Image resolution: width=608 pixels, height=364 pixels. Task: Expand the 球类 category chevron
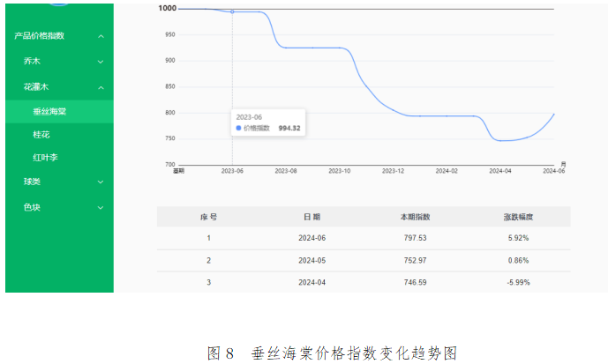pyautogui.click(x=101, y=182)
